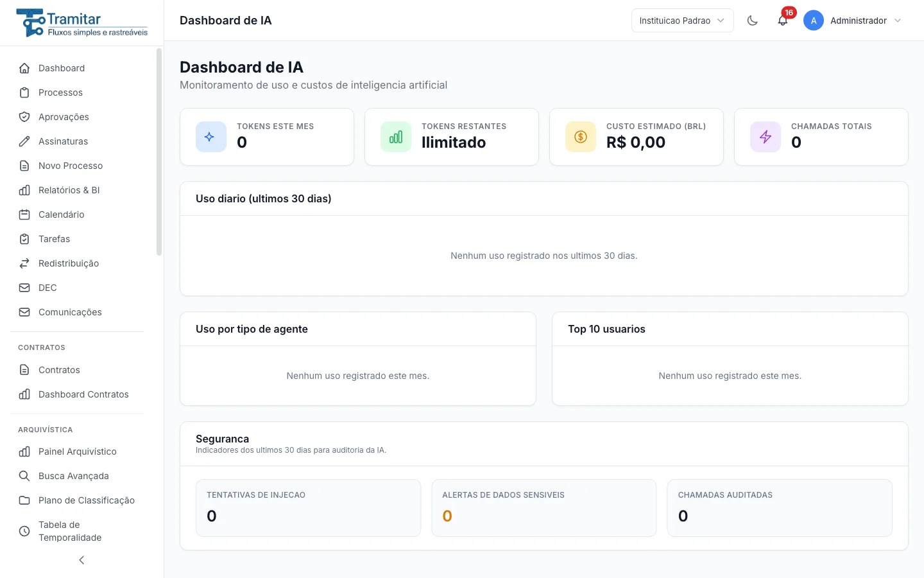This screenshot has width=924, height=578.
Task: Collapse the sidebar with the left chevron
Action: pos(81,560)
